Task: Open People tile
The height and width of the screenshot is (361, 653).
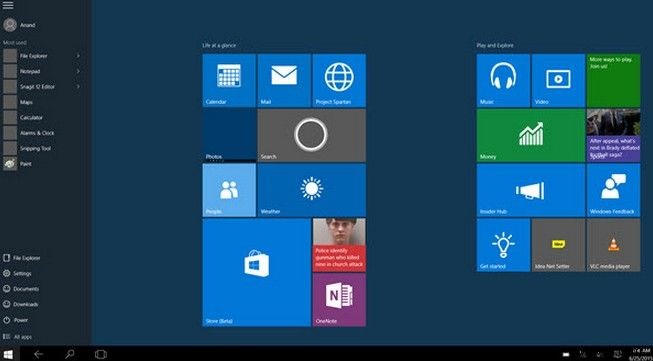Action: pos(229,190)
